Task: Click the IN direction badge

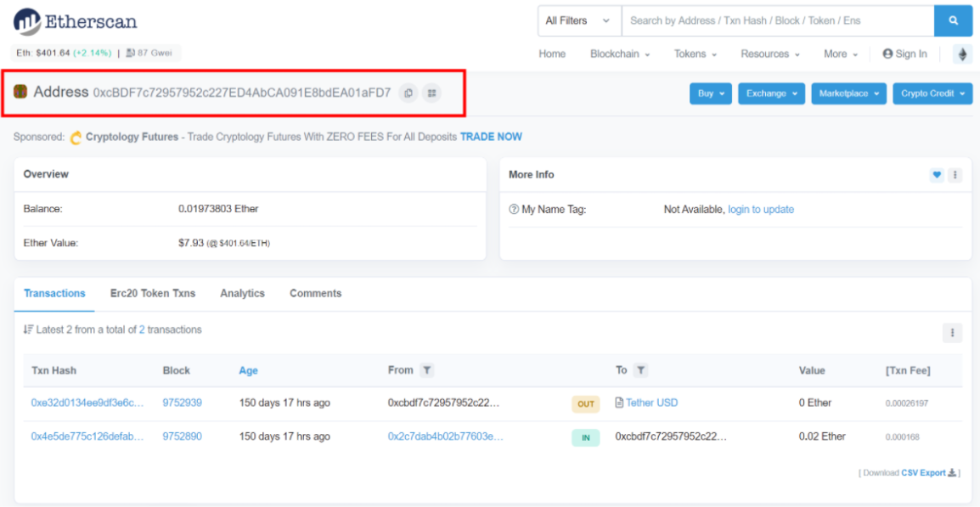Action: 586,437
